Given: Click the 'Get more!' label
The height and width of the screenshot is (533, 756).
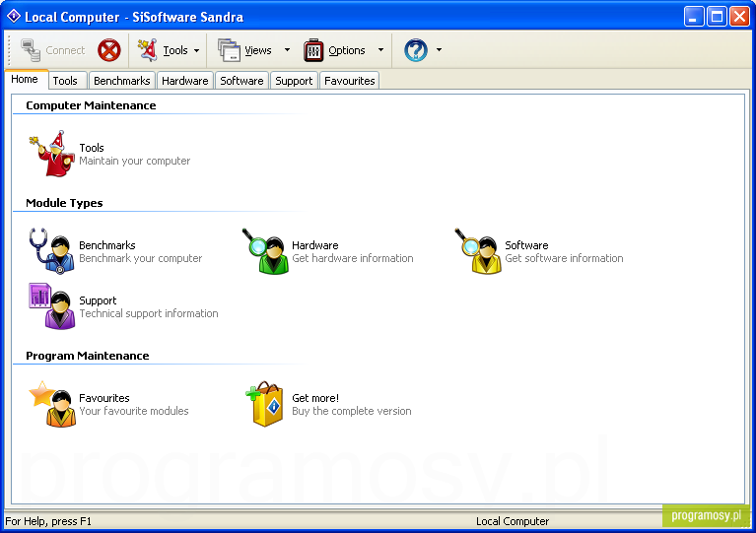Looking at the screenshot, I should click(x=315, y=398).
